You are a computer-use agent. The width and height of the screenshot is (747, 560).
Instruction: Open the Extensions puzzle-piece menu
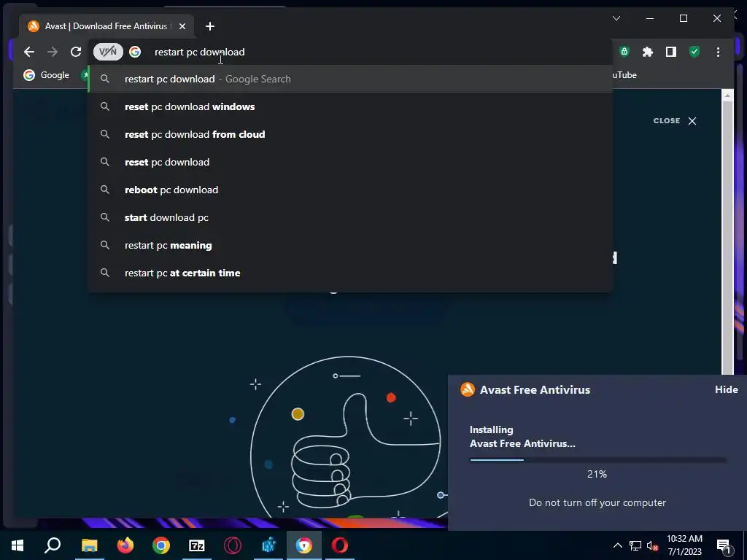[x=648, y=52]
